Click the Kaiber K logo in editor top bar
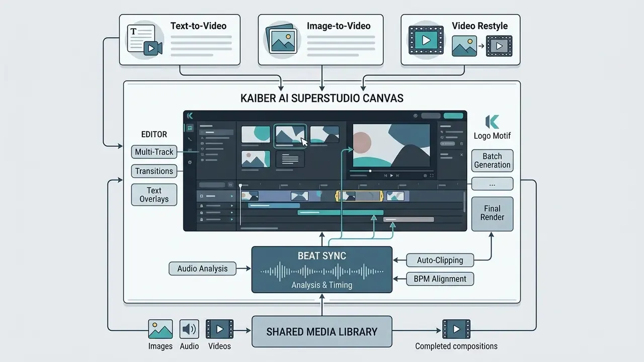The height and width of the screenshot is (362, 644). pyautogui.click(x=190, y=116)
